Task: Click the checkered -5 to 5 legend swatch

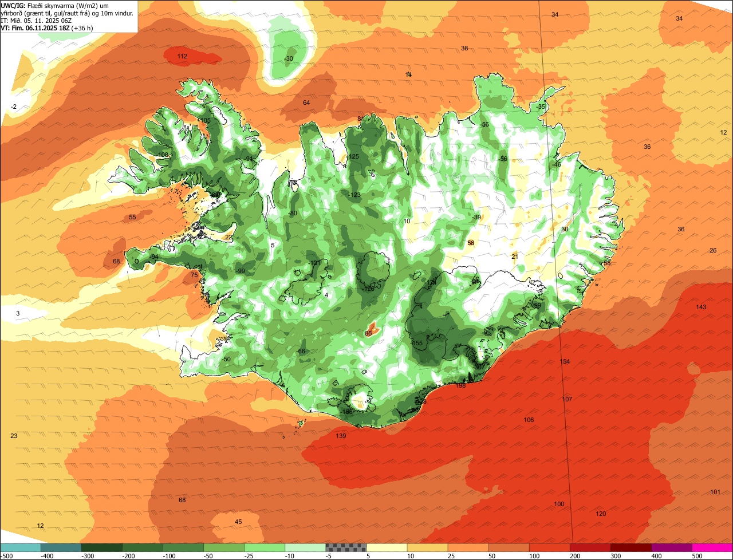Action: [346, 547]
